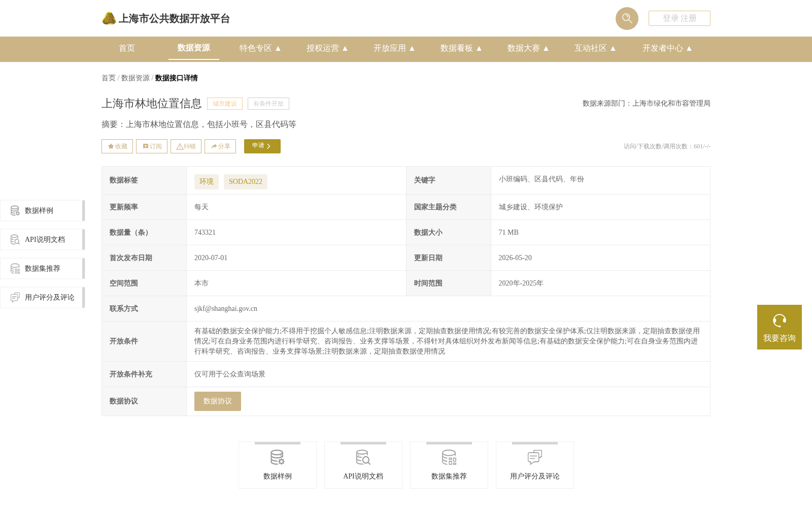This screenshot has width=812, height=508.
Task: Click data size value 71 MB
Action: [509, 233]
